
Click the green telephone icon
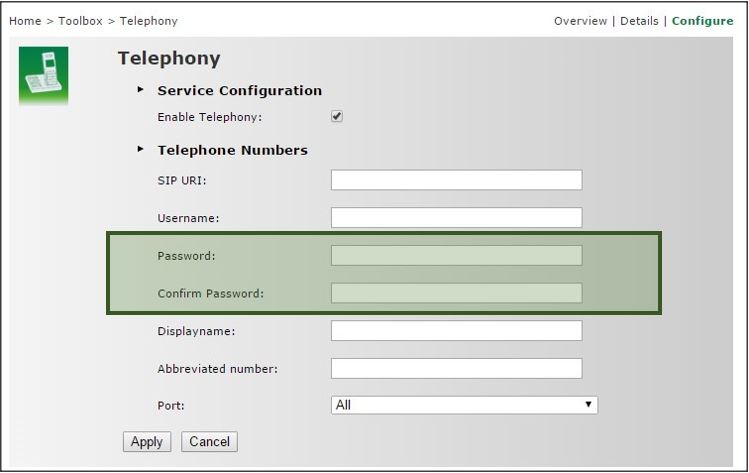point(43,75)
